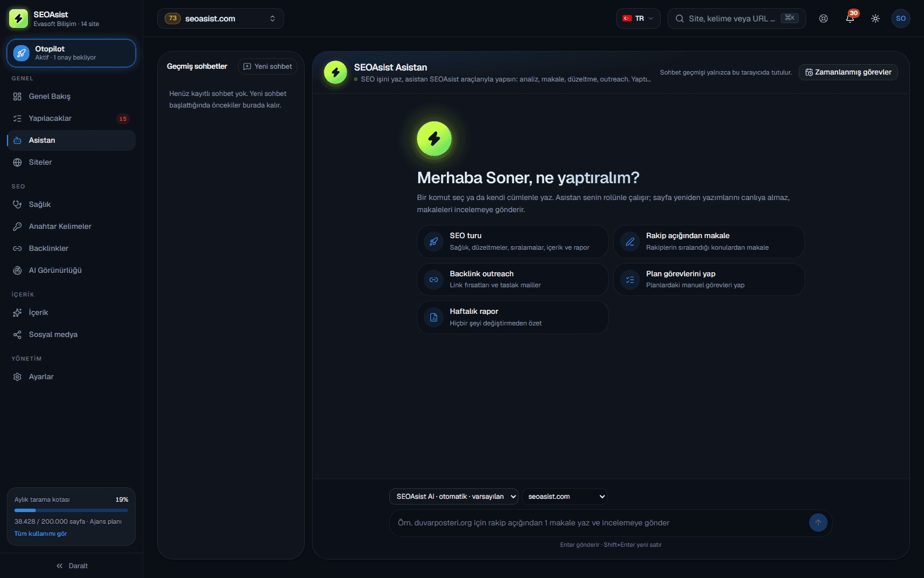Screen dimensions: 924x578
Task: Open the help lifebuoy icon
Action: point(824,18)
